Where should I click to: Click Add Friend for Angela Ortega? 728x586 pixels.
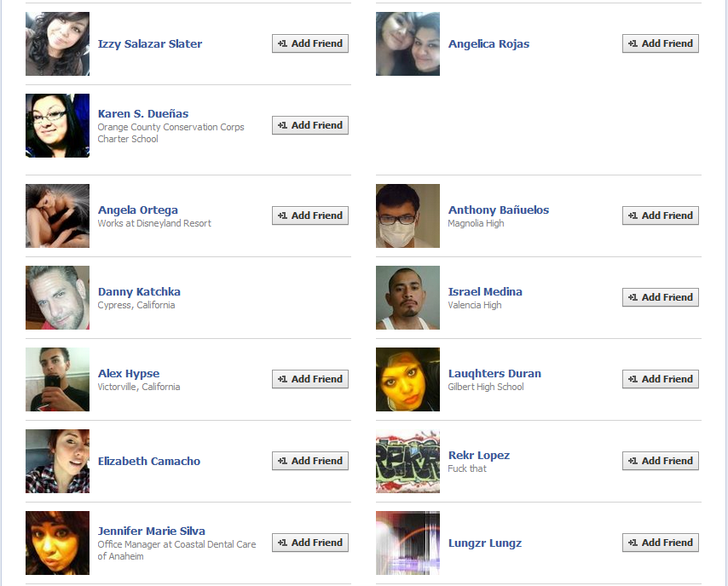pyautogui.click(x=310, y=215)
